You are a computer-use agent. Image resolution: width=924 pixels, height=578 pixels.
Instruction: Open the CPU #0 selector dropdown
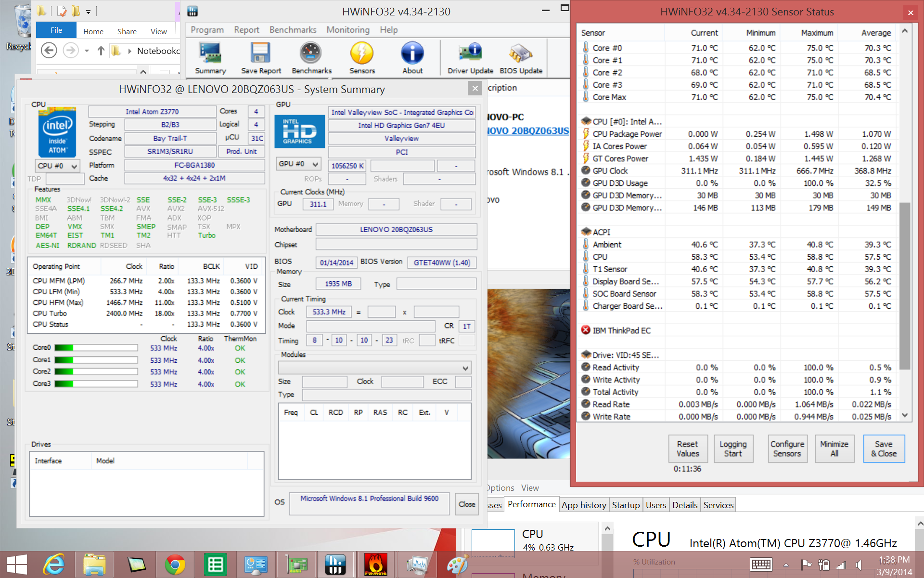point(57,166)
